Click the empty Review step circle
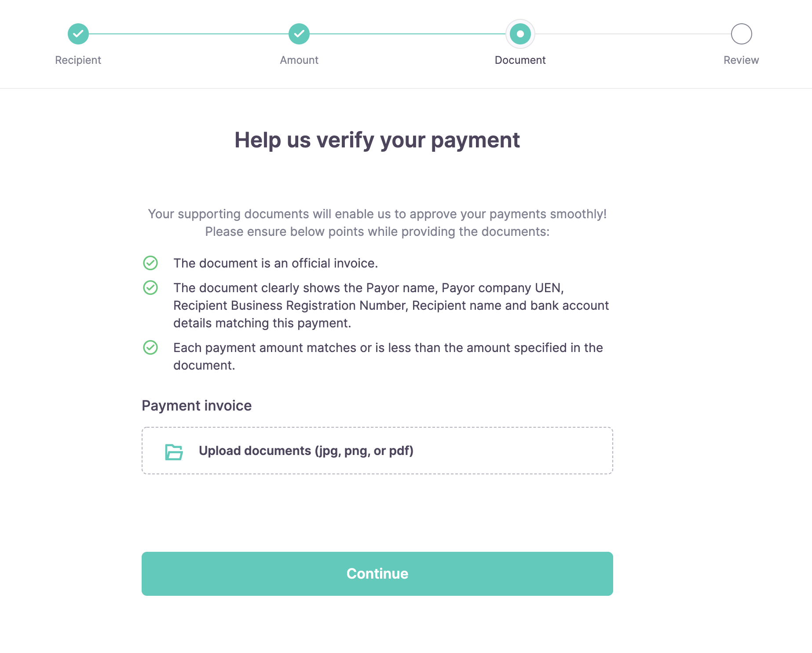The height and width of the screenshot is (653, 812). (741, 34)
